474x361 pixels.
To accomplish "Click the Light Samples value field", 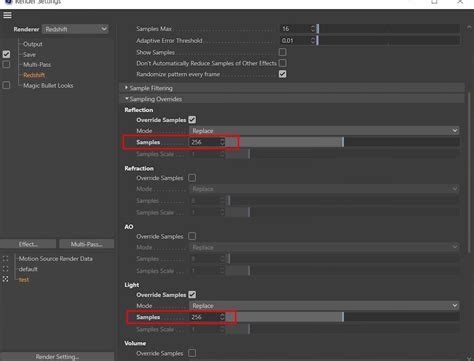I will pyautogui.click(x=205, y=317).
